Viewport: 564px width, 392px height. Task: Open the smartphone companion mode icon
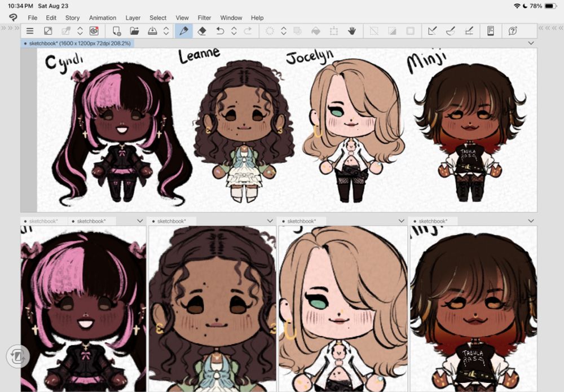490,31
